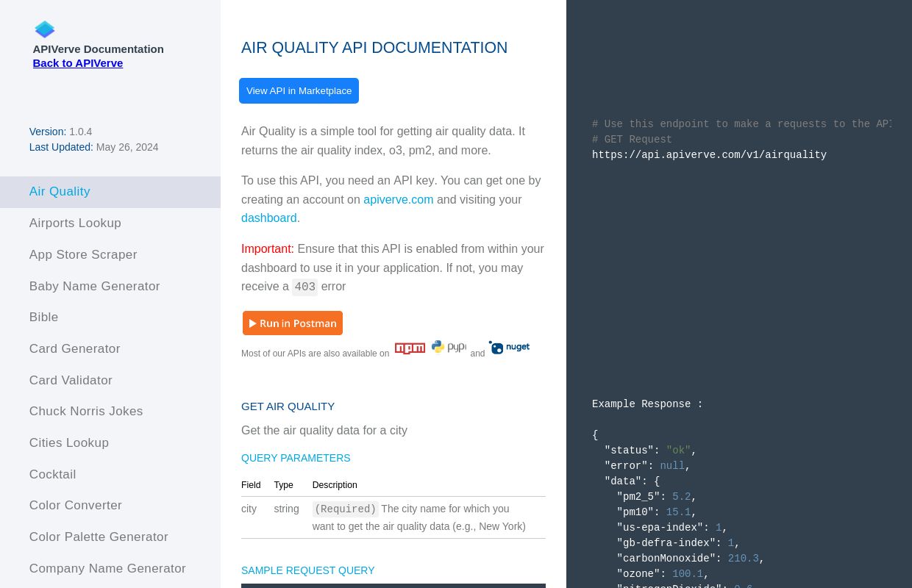Image resolution: width=912 pixels, height=588 pixels.
Task: Open Color Converter documentation
Action: 110,506
